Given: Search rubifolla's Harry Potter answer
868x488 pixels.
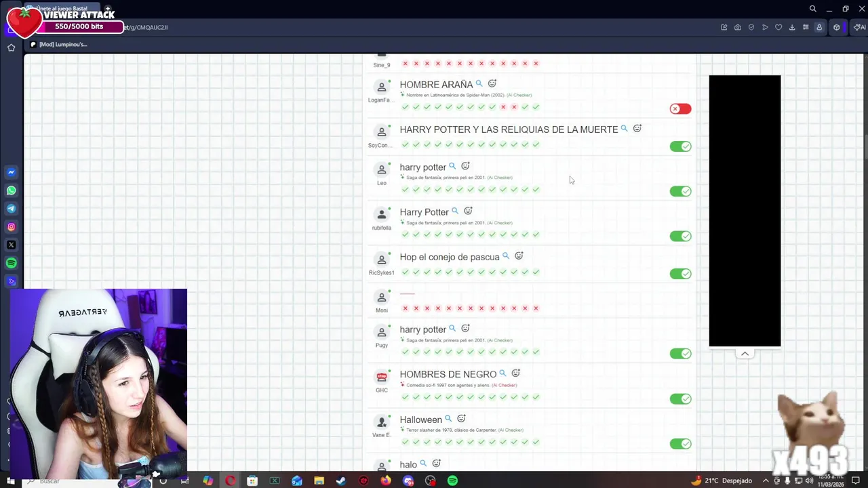Looking at the screenshot, I should 455,211.
